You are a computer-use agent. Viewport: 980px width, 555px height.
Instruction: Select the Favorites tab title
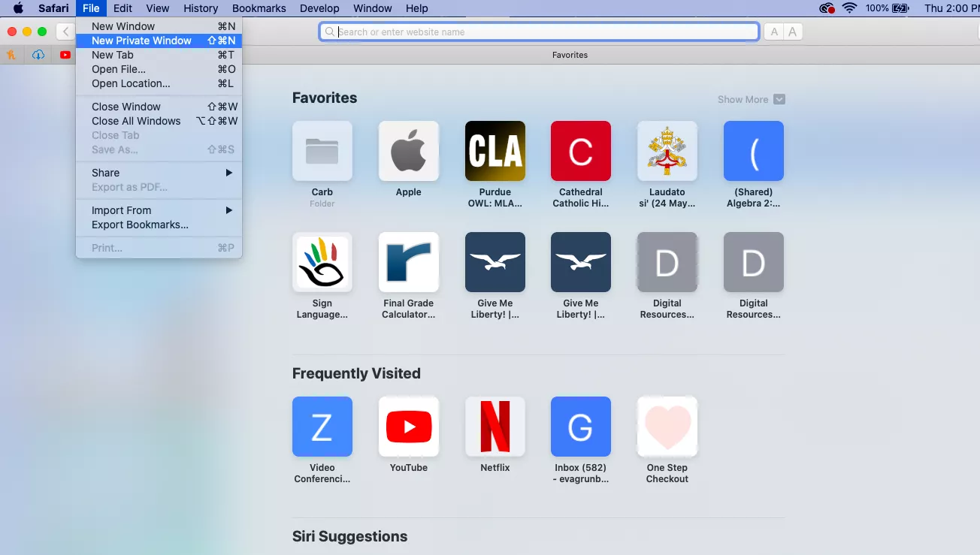coord(570,55)
